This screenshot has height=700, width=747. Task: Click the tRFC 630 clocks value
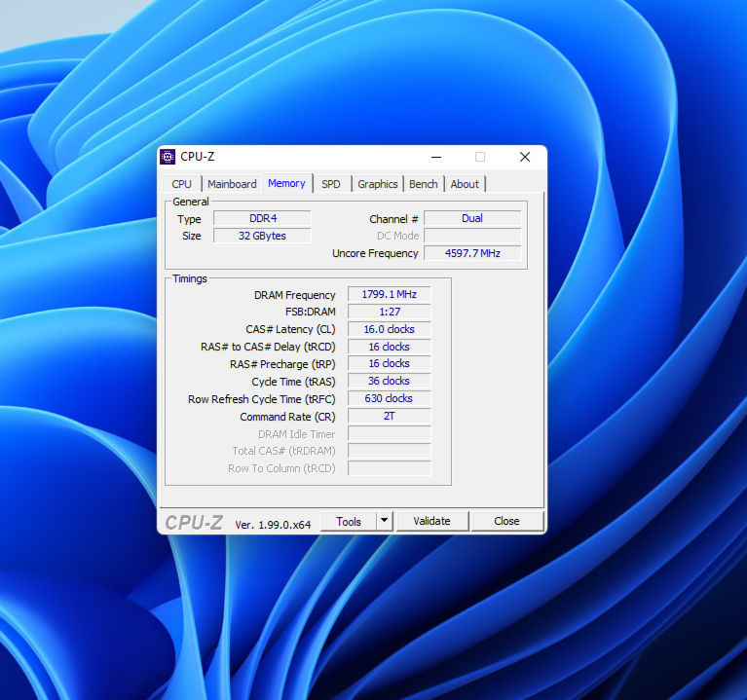[x=390, y=398]
